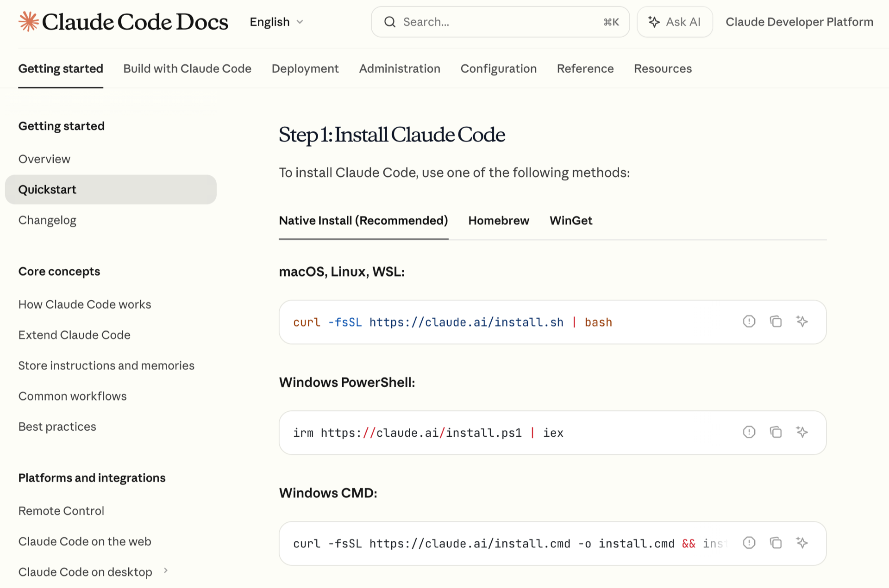Viewport: 889px width, 588px height.
Task: Open the Configuration top navigation tab
Action: [x=498, y=68]
